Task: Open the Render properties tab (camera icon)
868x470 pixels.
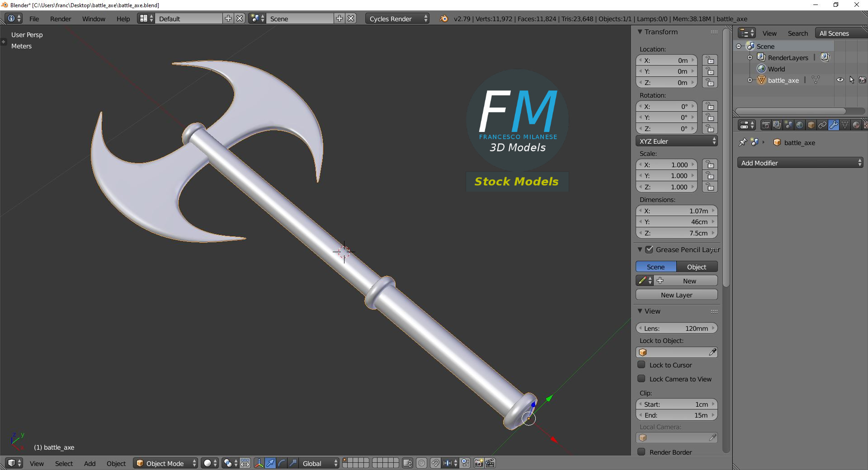Action: (766, 125)
